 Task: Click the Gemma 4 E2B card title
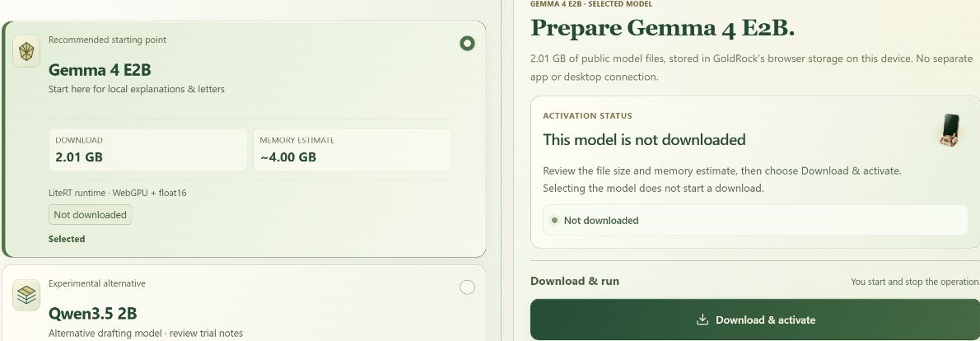click(x=100, y=69)
